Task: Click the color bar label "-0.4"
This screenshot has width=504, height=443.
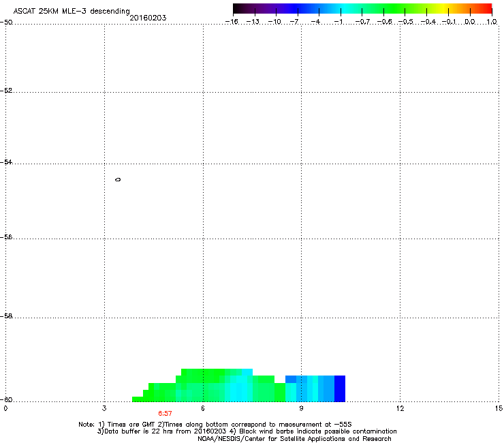Action: [x=428, y=22]
